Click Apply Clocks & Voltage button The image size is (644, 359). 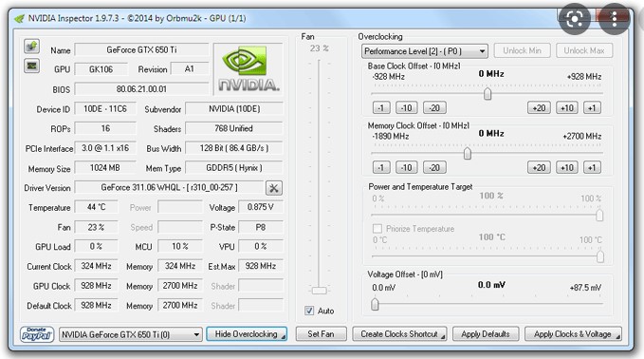573,334
